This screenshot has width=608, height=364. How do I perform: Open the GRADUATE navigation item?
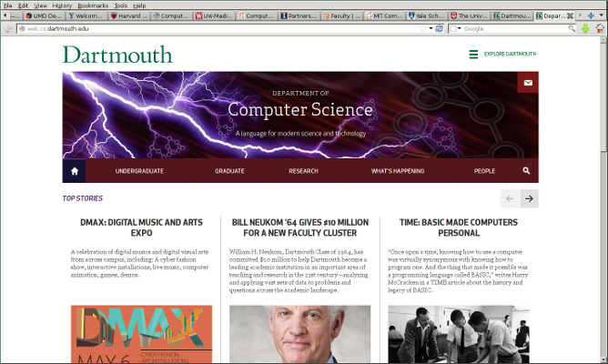click(x=229, y=171)
